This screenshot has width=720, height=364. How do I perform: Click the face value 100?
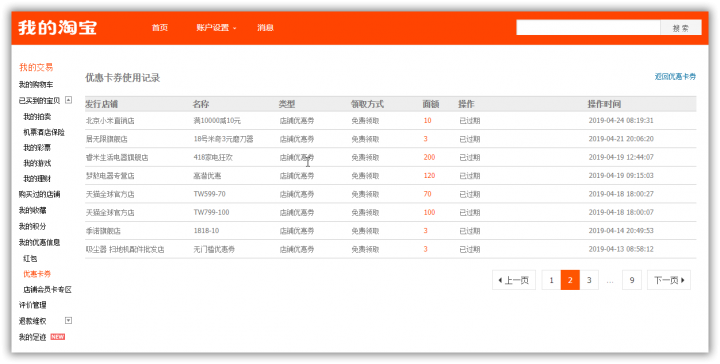[429, 213]
